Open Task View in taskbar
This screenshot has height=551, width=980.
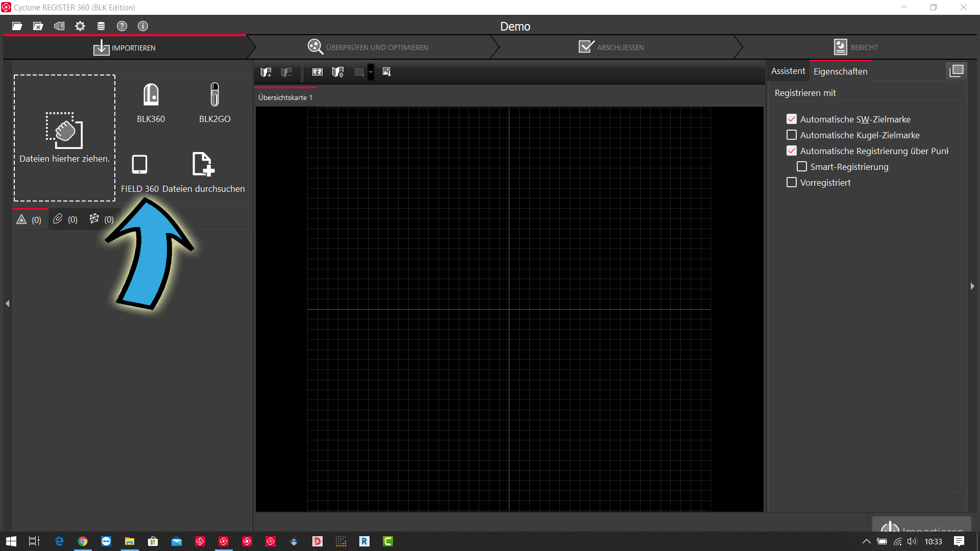tap(34, 541)
